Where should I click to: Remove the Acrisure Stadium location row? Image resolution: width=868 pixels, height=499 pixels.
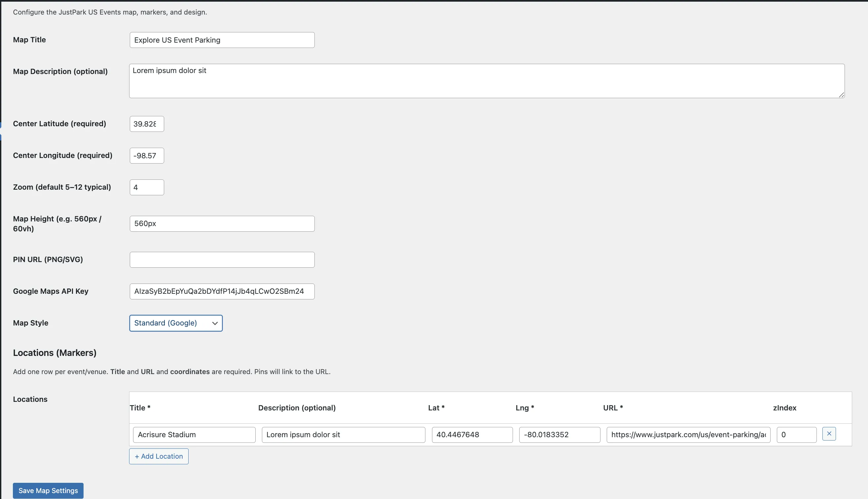[829, 433]
